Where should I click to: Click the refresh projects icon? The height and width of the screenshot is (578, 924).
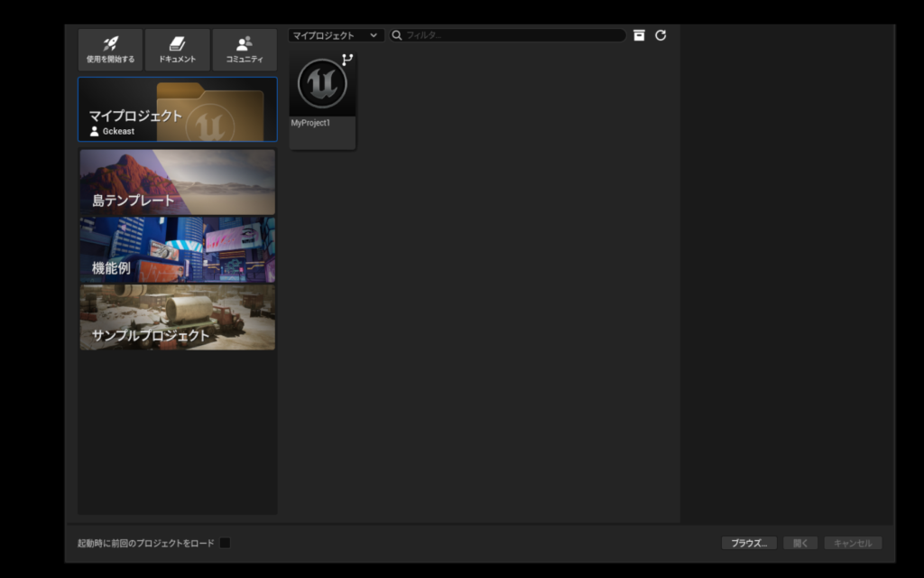661,35
